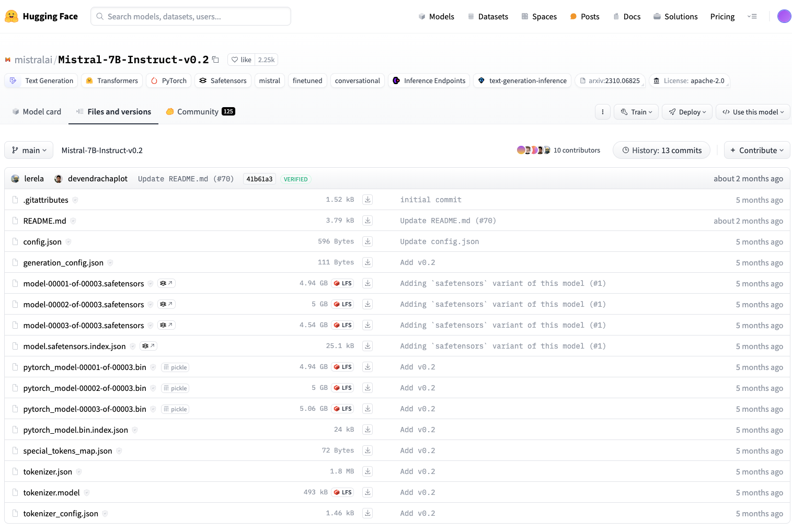The height and width of the screenshot is (532, 792).
Task: Open the Mistral-7B-Instruct-v0.2 breadcrumb path
Action: pos(102,150)
